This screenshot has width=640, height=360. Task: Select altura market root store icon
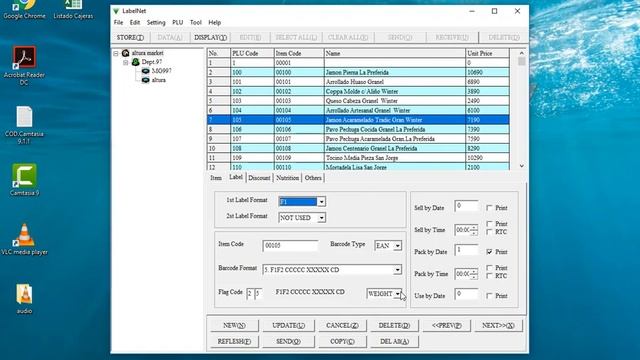point(125,53)
